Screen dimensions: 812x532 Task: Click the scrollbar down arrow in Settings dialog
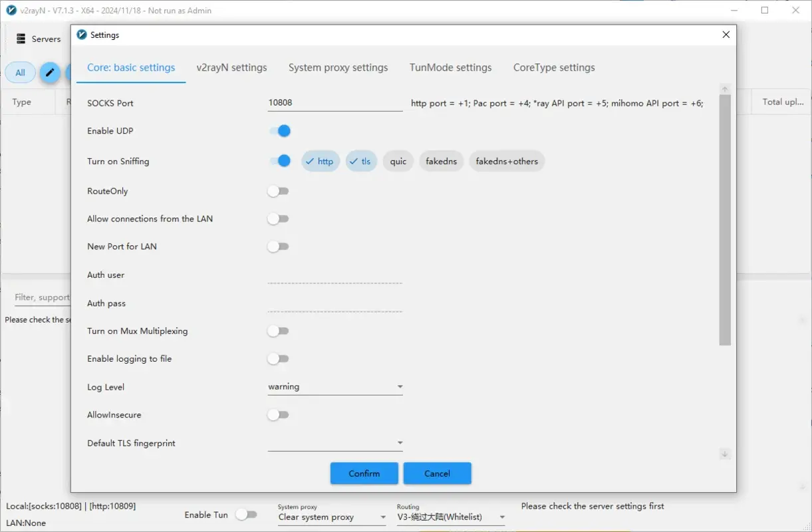(724, 454)
